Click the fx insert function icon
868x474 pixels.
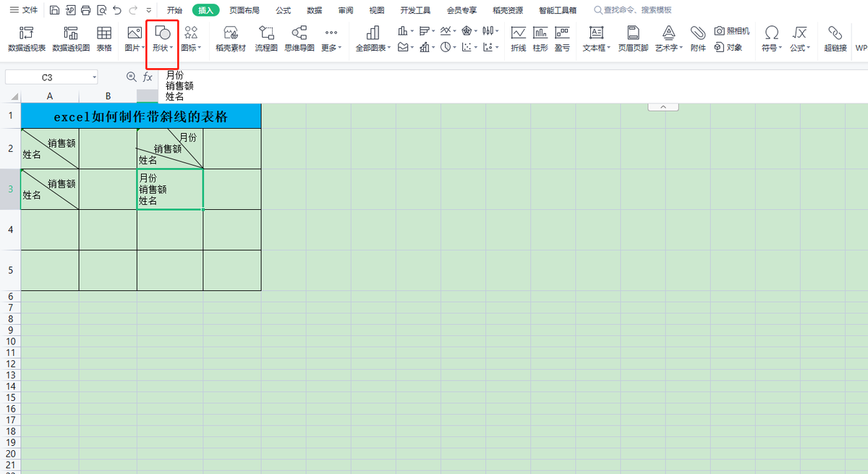(148, 77)
